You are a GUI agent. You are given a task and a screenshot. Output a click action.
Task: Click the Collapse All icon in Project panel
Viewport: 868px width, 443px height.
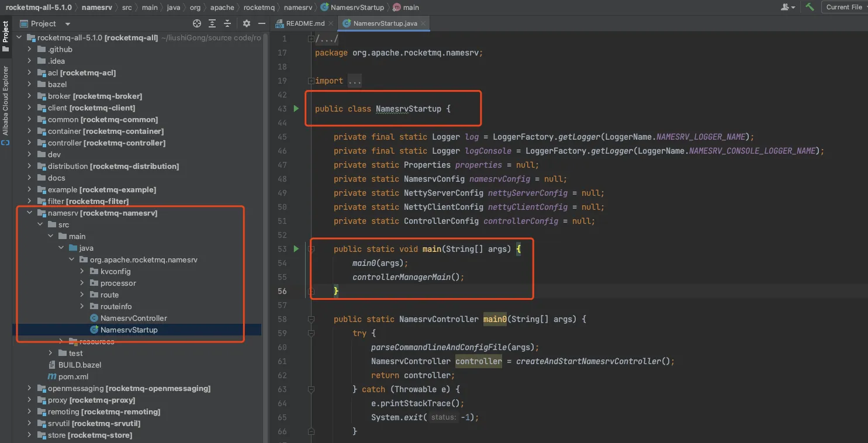[227, 23]
